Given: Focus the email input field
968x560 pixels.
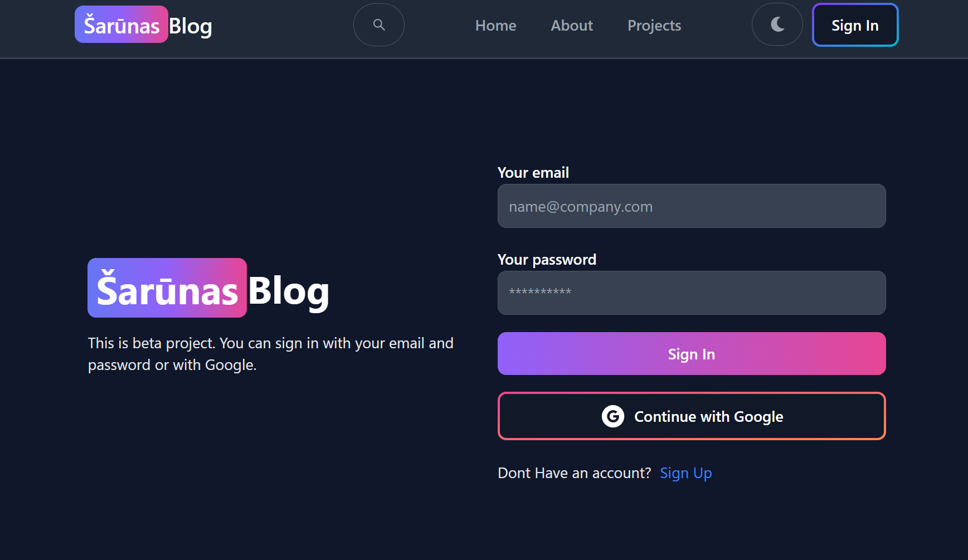Looking at the screenshot, I should coord(691,206).
